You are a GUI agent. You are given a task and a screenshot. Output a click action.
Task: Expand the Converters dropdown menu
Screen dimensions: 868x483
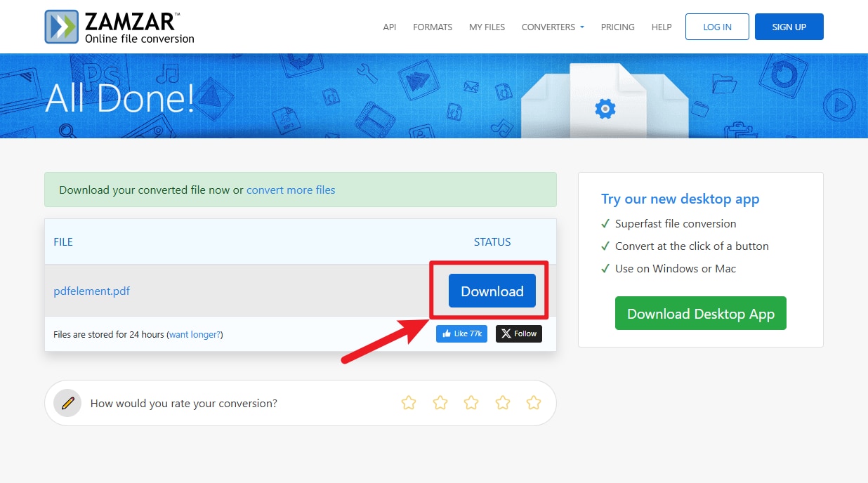tap(553, 27)
